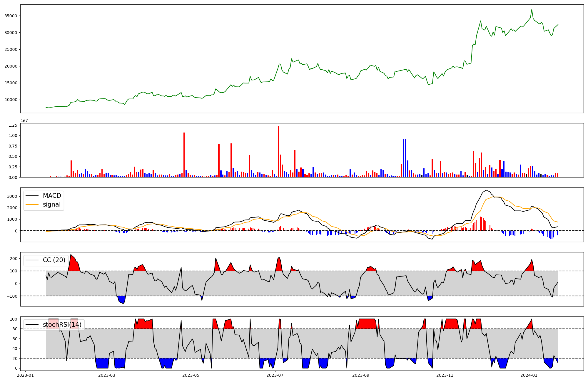Click the MACD legend label
Viewport: 588px width, 382px height.
(52, 196)
